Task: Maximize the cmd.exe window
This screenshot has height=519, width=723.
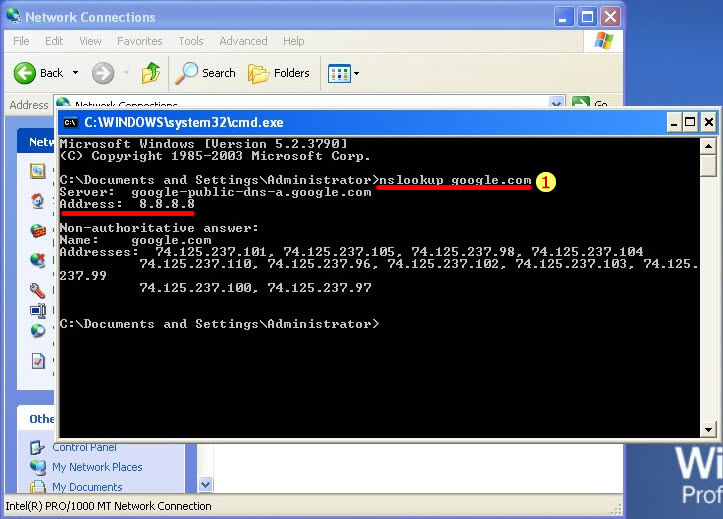Action: coord(690,123)
